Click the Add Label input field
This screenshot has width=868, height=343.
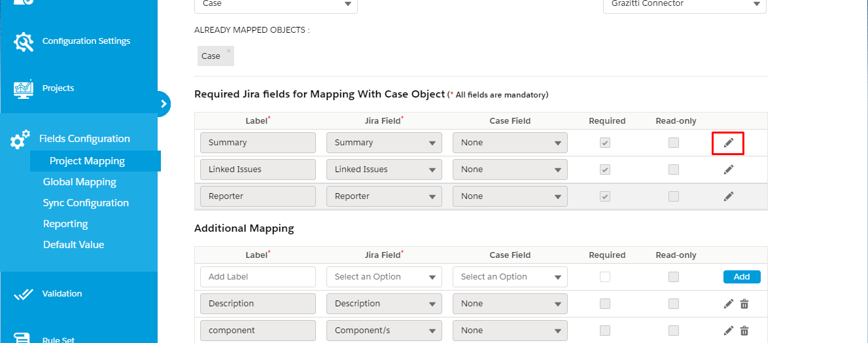click(x=258, y=277)
